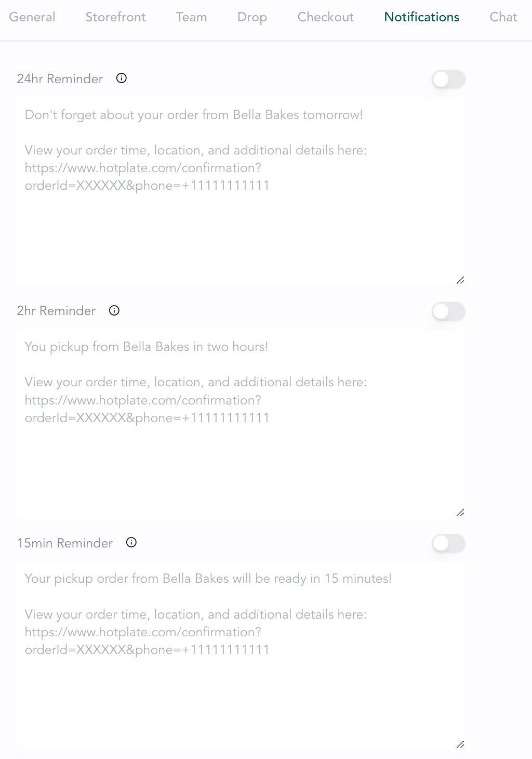Switch to the General tab
Screen dimensions: 532x759
click(x=32, y=17)
